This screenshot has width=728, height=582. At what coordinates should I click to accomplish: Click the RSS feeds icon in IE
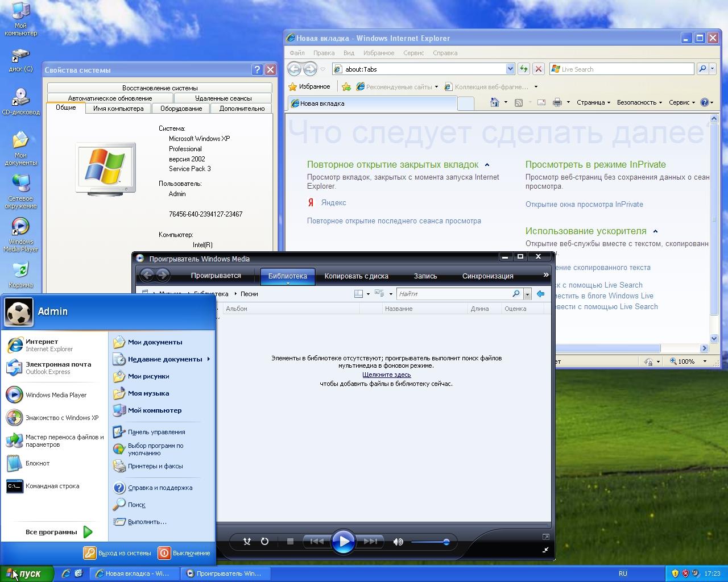tap(518, 102)
